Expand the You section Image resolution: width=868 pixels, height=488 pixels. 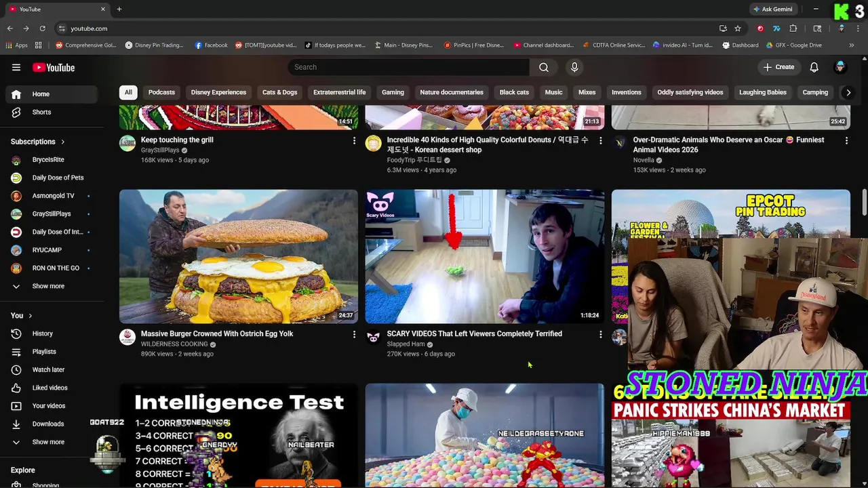22,315
